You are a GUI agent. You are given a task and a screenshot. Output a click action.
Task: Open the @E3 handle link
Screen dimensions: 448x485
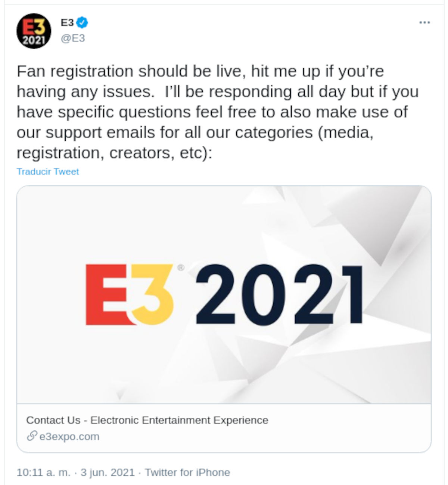click(x=73, y=38)
